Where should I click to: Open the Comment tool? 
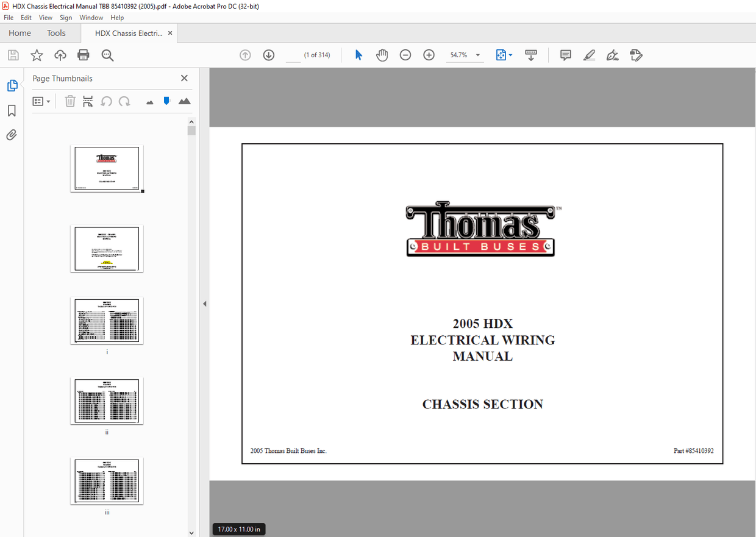(565, 55)
